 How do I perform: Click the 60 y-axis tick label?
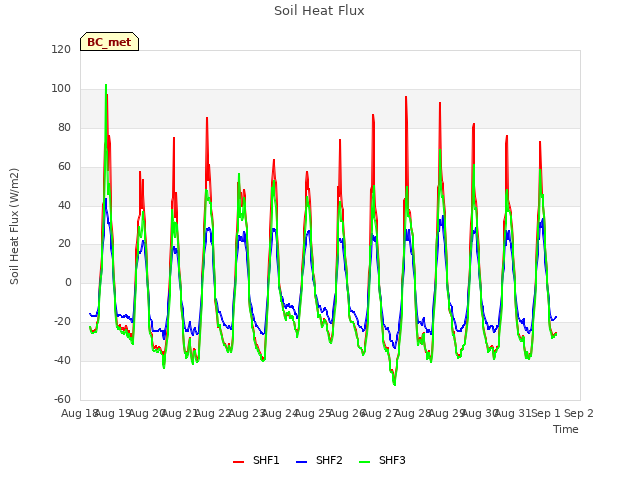[x=64, y=167]
